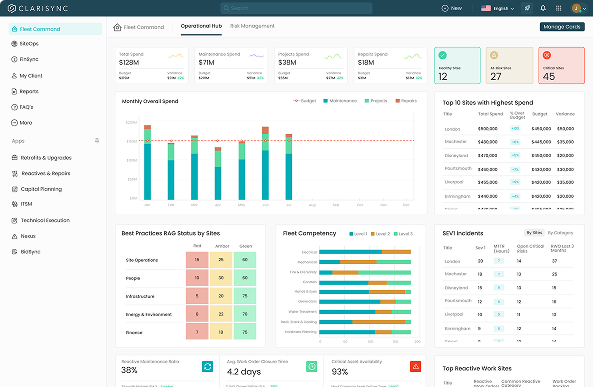The height and width of the screenshot is (387, 593).
Task: Open the English language dropdown
Action: pos(497,8)
